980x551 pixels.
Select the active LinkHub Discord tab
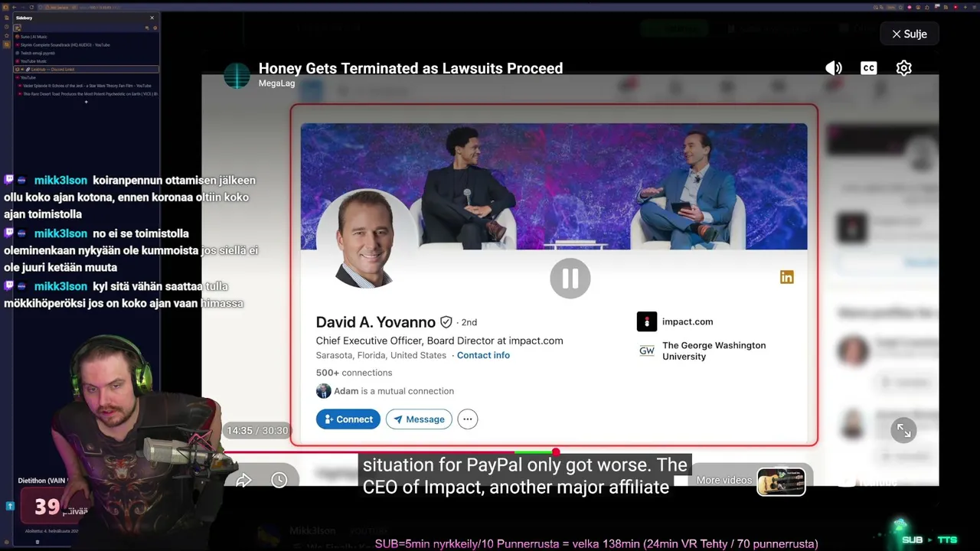[x=86, y=70]
